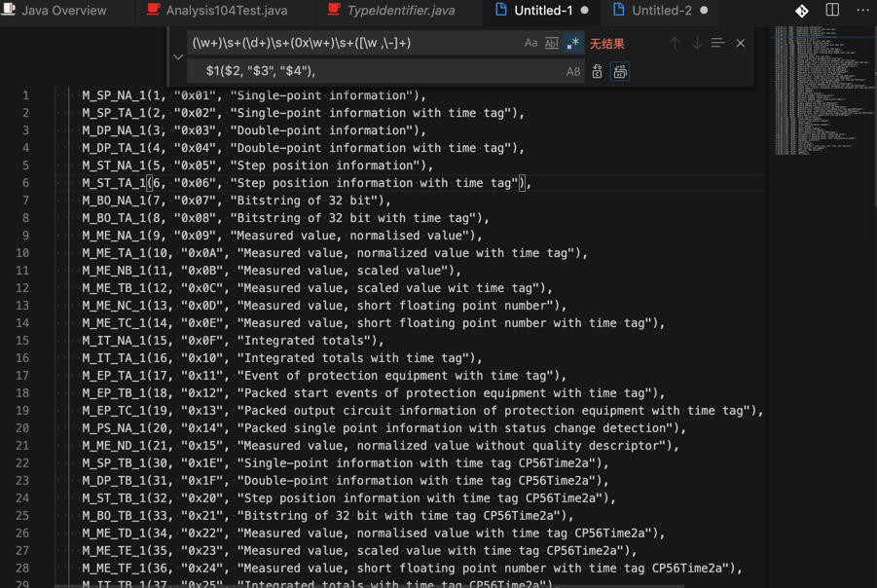Click the M_DP_TB_1 "0x1F" line
Screen dimensions: 877x588
346,481
